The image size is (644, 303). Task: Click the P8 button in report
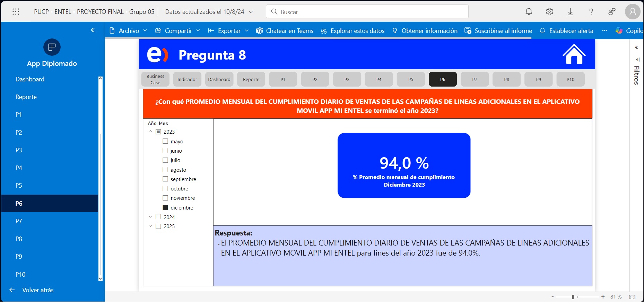(x=506, y=79)
